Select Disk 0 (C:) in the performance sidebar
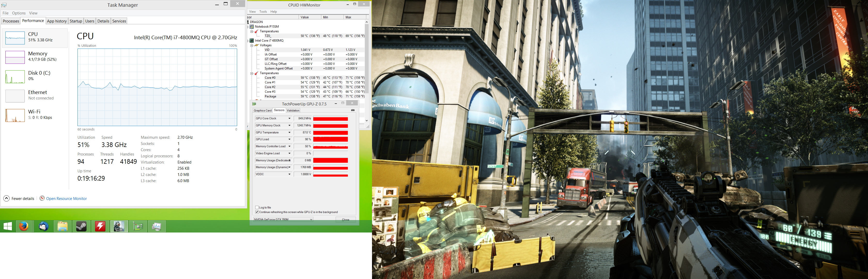 (x=35, y=76)
